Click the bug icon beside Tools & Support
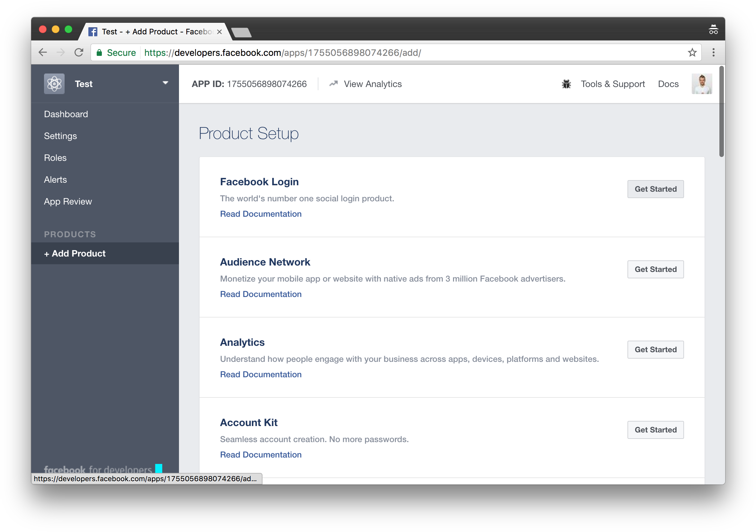 point(566,84)
